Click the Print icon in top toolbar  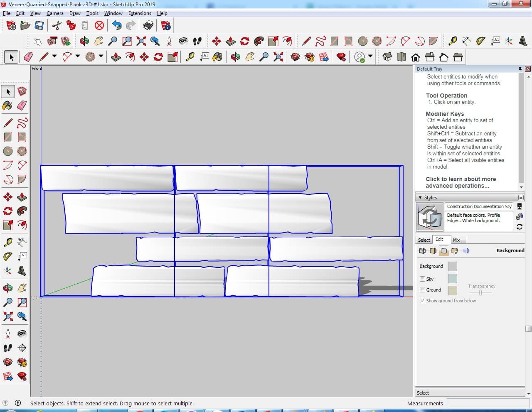(148, 26)
